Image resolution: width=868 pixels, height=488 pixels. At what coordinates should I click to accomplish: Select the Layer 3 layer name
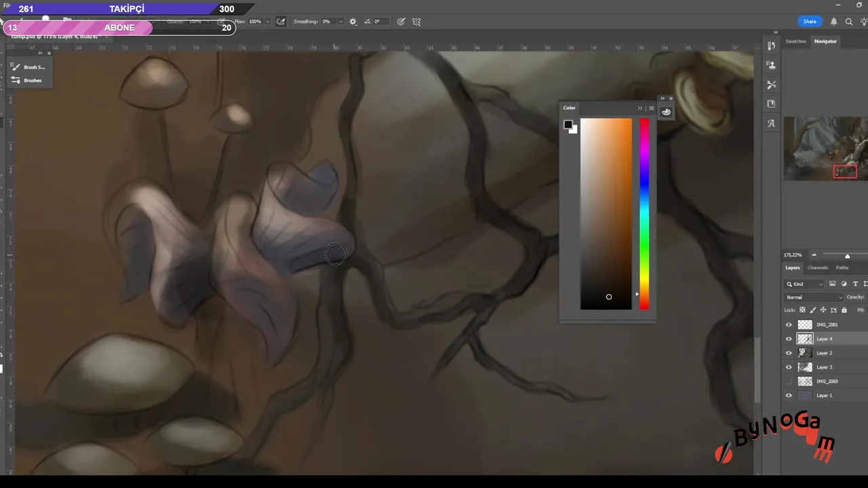(x=825, y=367)
